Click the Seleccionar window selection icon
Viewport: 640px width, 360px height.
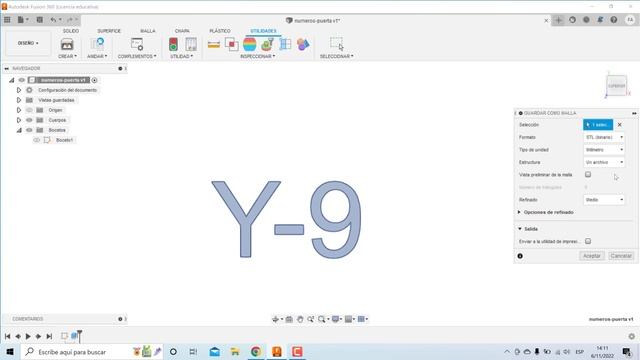pos(336,44)
